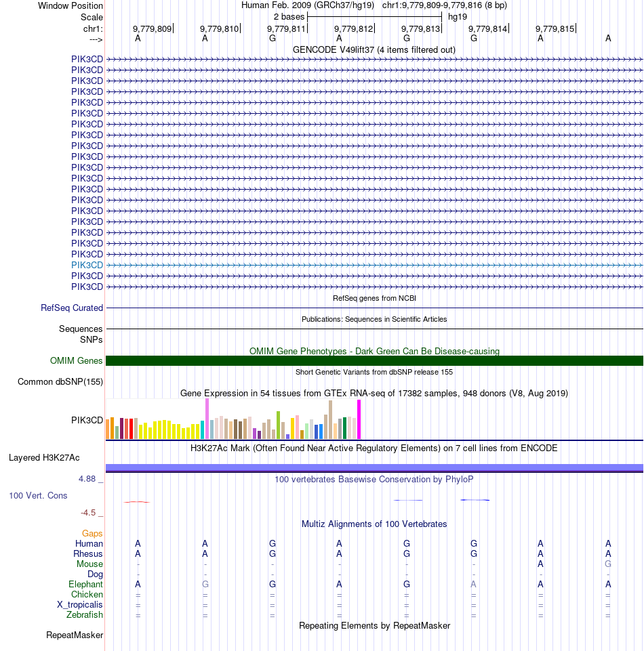Click the faded A base in Elephant row
Screen dimensions: 644x651
coord(474,584)
